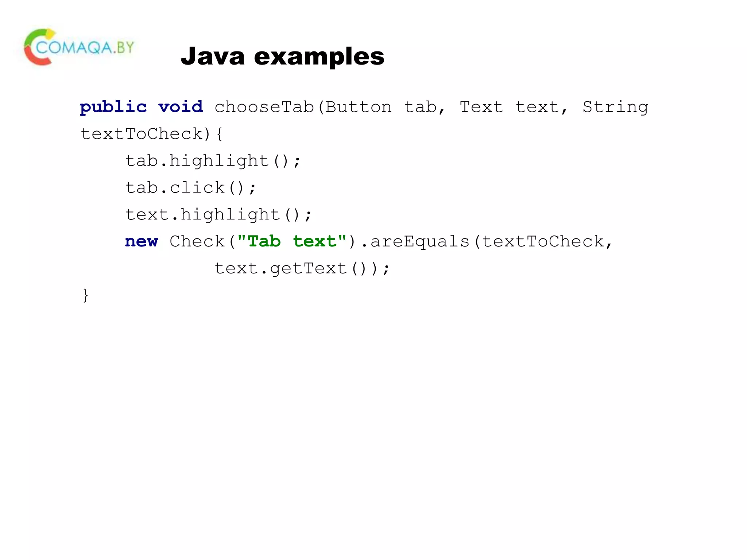Click the 'tab.click();' code line

[x=191, y=188]
